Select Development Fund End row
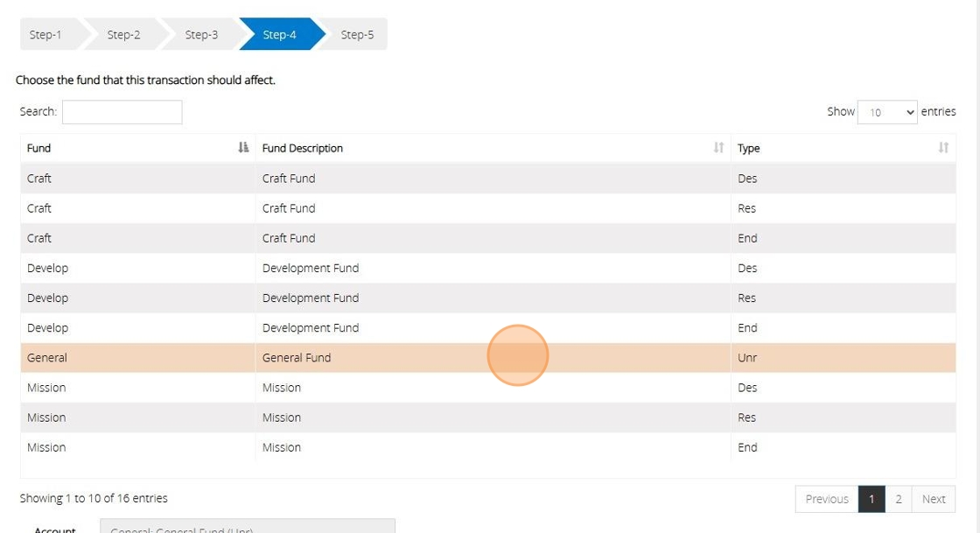This screenshot has height=533, width=980. click(x=311, y=328)
